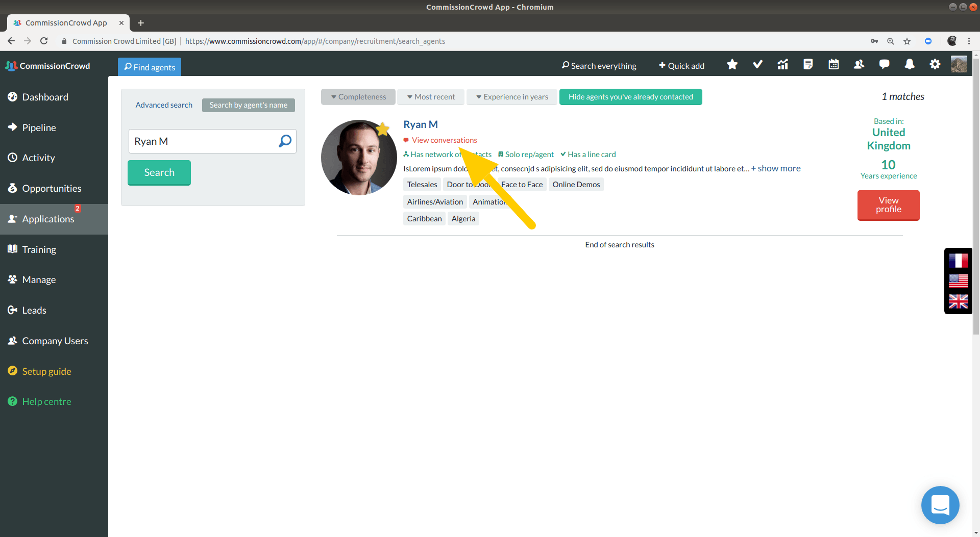View the statistics chart icon
This screenshot has width=980, height=537.
coord(782,64)
